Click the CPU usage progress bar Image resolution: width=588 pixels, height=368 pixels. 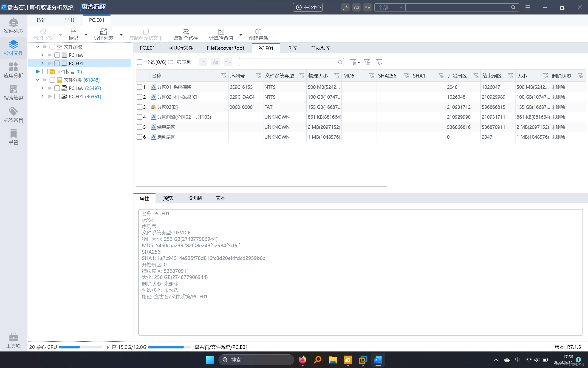pos(80,347)
